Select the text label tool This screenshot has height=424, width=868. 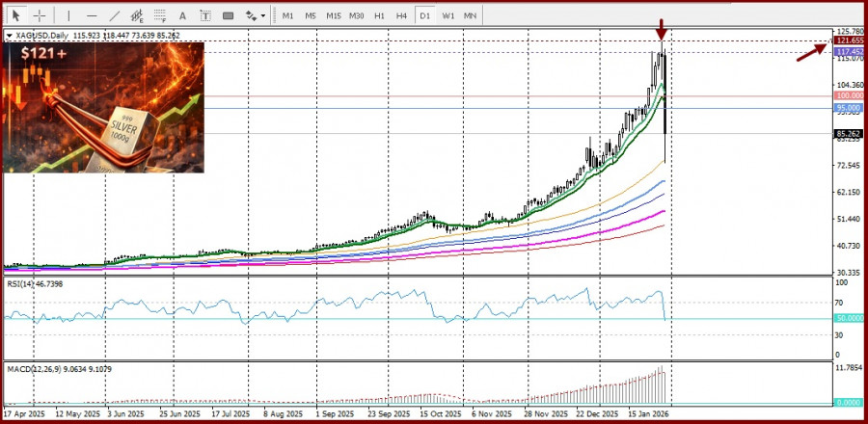pos(205,16)
